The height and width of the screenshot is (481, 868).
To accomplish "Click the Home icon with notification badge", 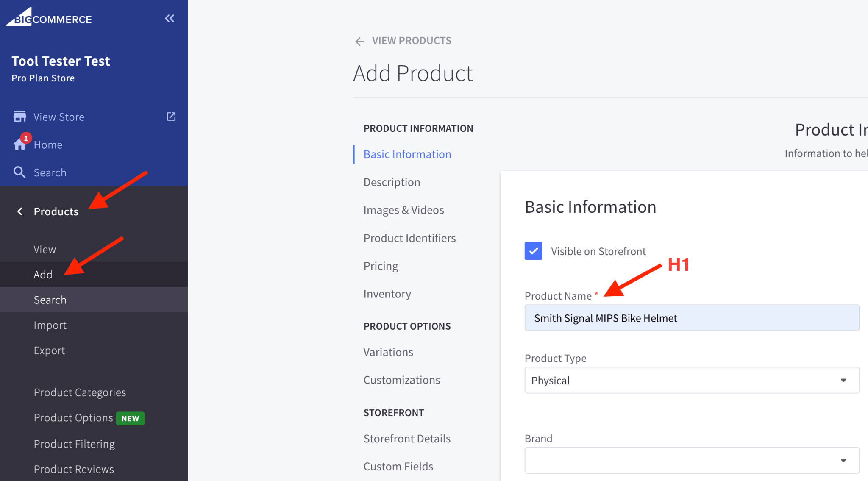I will (20, 144).
